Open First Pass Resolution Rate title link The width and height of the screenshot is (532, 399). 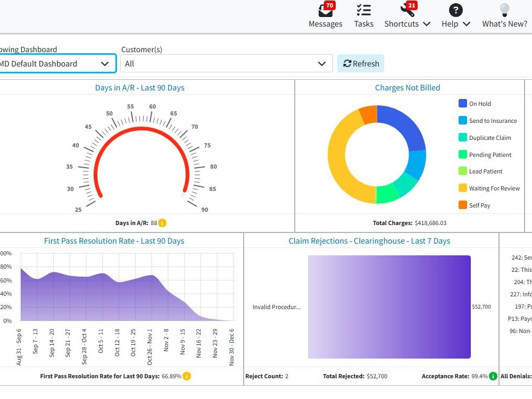tap(114, 241)
